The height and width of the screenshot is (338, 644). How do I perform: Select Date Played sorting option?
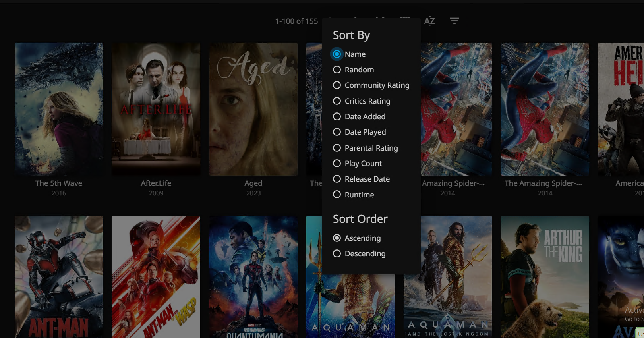(x=337, y=132)
